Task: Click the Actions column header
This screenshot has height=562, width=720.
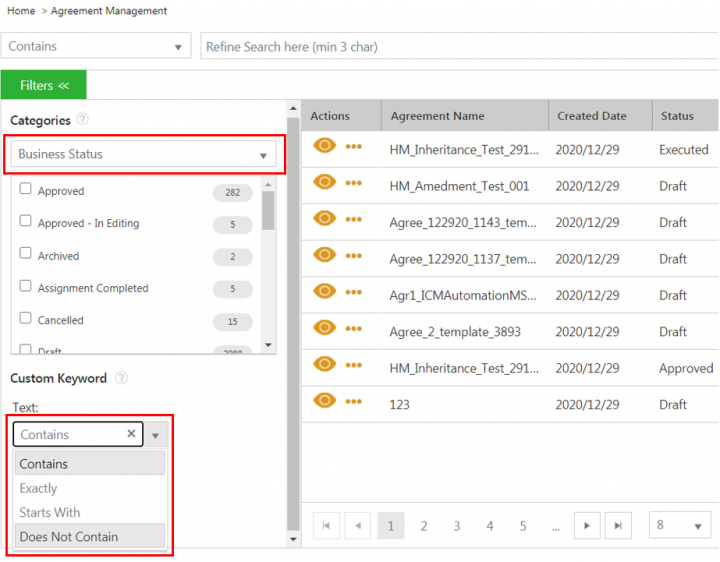Action: [341, 116]
